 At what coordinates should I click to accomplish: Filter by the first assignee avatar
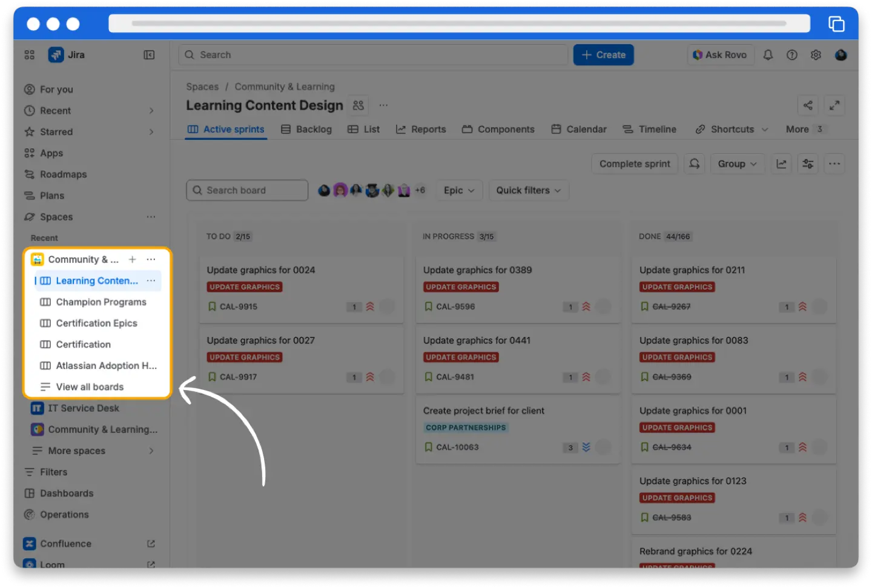325,191
